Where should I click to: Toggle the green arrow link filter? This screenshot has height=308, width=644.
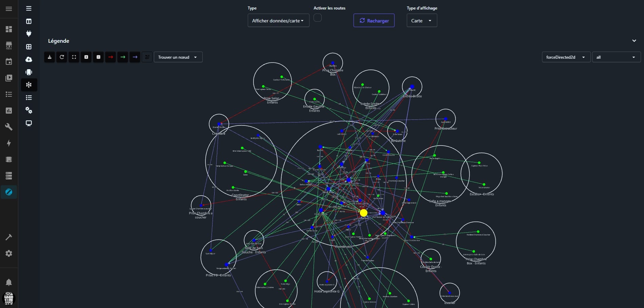pyautogui.click(x=123, y=57)
